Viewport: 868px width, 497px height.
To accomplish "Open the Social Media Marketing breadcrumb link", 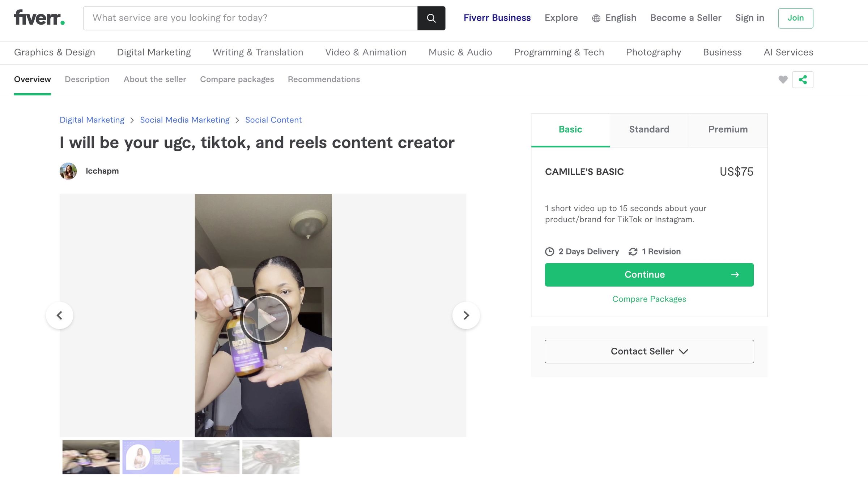I will coord(184,120).
